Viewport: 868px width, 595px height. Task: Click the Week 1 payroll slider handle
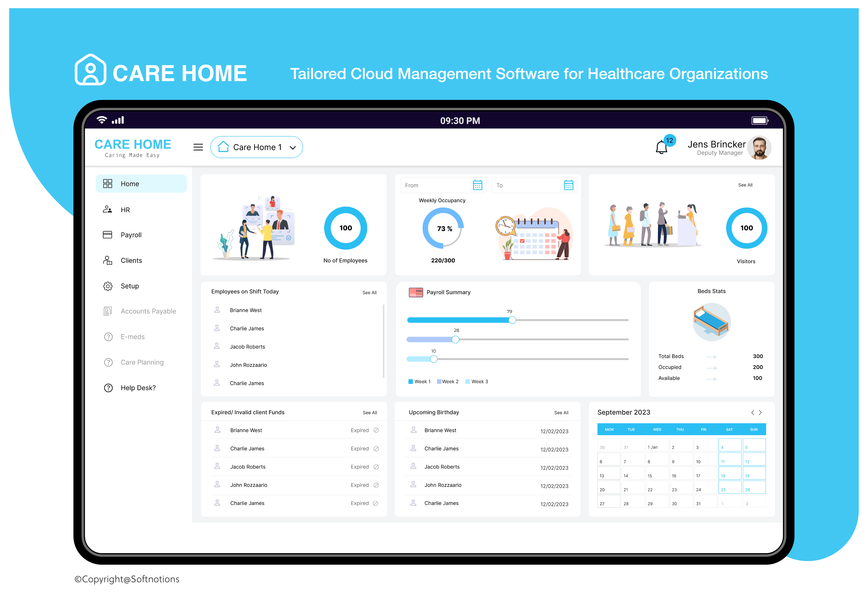[512, 320]
